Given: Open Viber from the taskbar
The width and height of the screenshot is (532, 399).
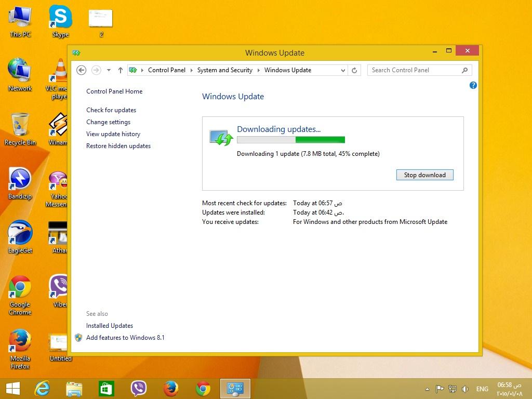Looking at the screenshot, I should click(x=138, y=389).
